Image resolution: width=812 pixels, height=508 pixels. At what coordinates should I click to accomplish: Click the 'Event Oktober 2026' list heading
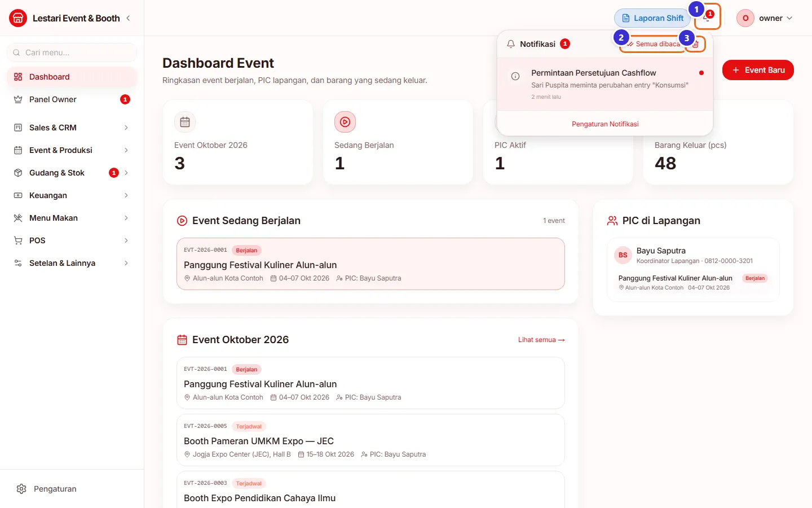coord(240,340)
